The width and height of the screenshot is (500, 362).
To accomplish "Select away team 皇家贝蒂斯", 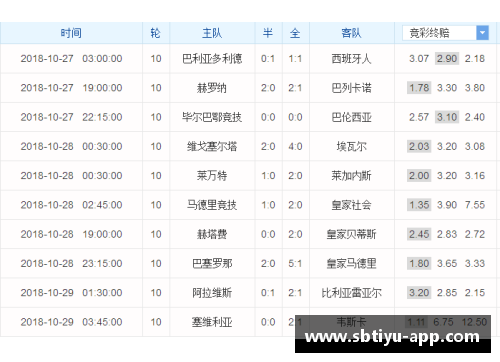I will click(x=351, y=234).
